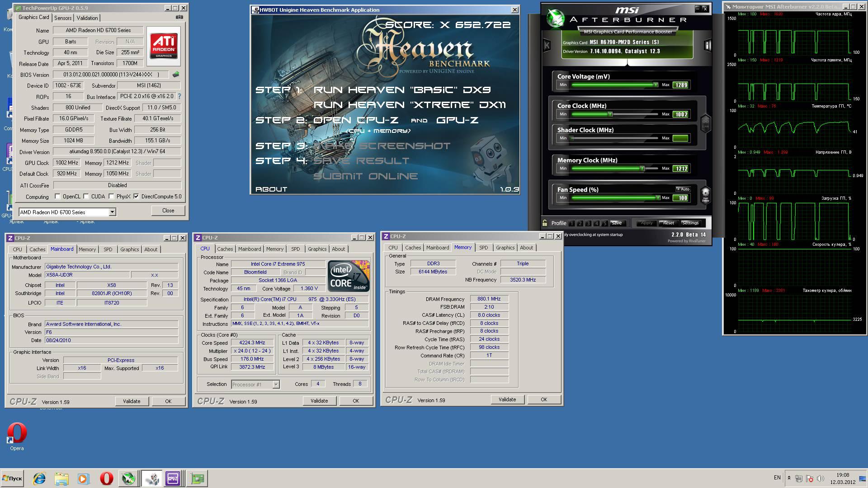Viewport: 868px width, 488px height.
Task: Click the Link clocks icon in Afterburner
Action: click(705, 123)
